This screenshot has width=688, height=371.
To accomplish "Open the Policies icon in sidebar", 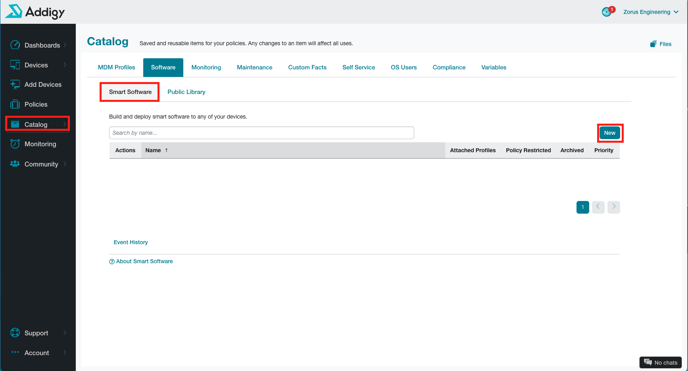I will (15, 104).
